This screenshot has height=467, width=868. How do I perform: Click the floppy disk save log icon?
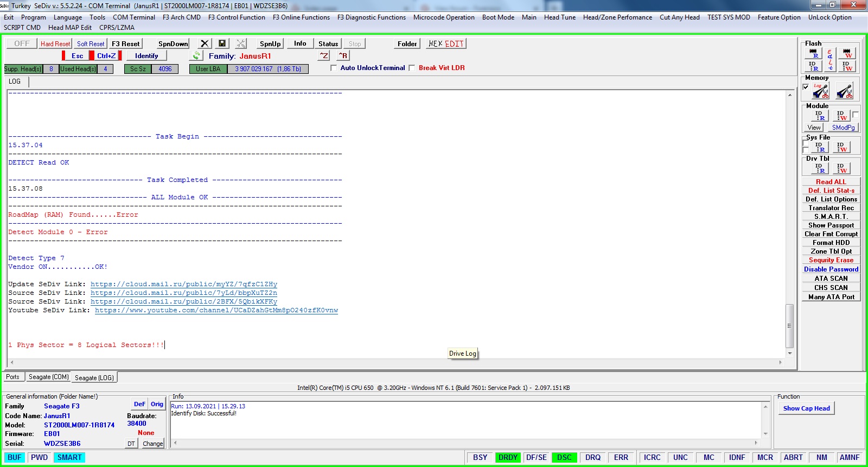[x=222, y=43]
